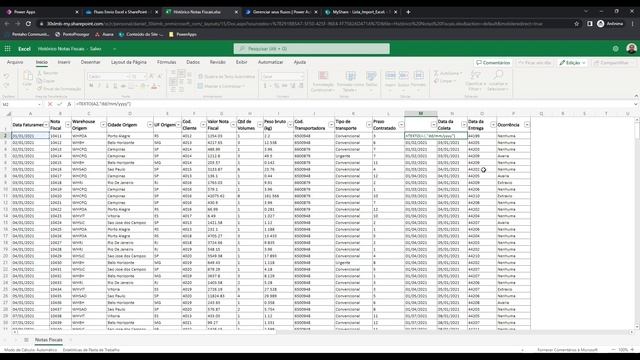Open the Edição mode dropdown button
Viewport: 640px width, 360px height.
tap(573, 63)
